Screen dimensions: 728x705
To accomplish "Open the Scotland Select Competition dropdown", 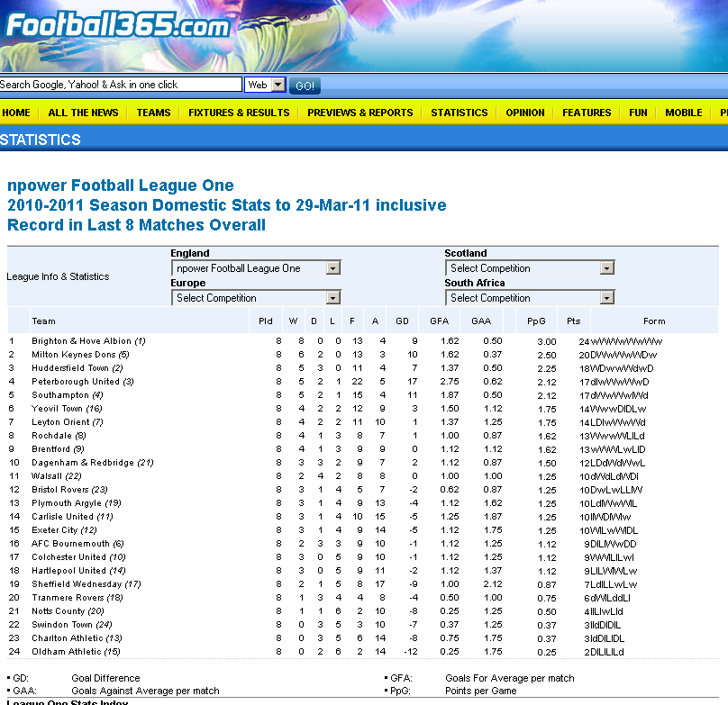I will click(530, 267).
